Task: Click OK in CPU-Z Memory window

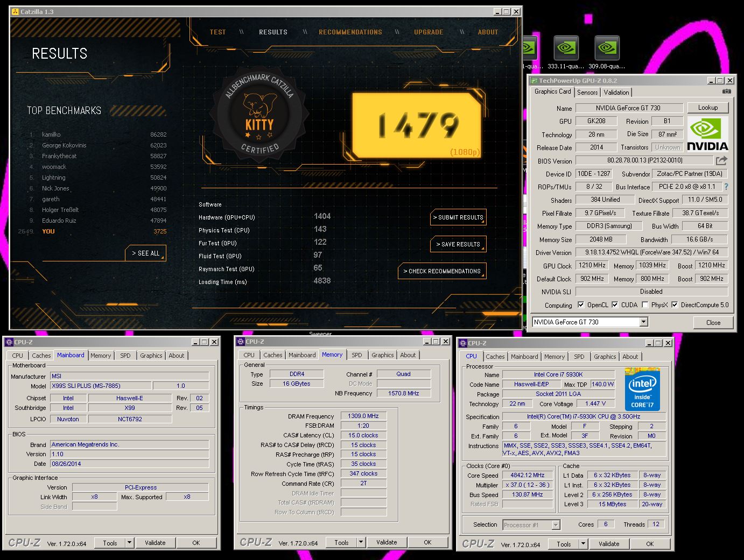Action: (427, 542)
